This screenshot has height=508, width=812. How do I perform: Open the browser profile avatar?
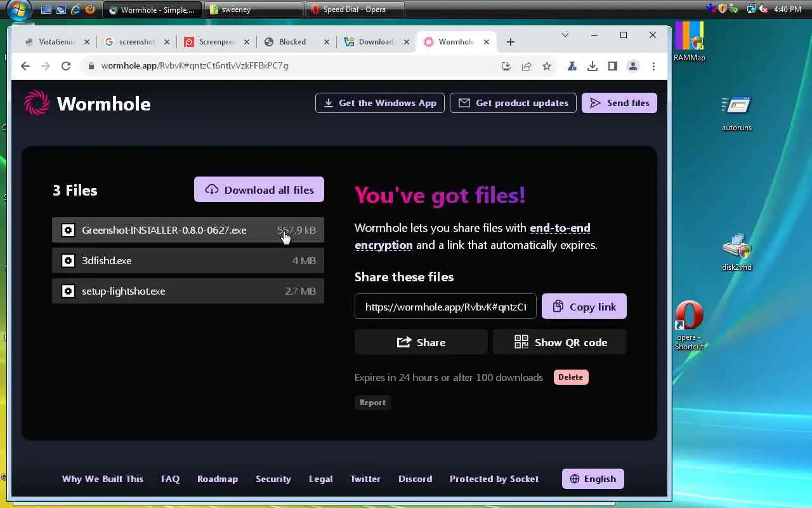(633, 66)
